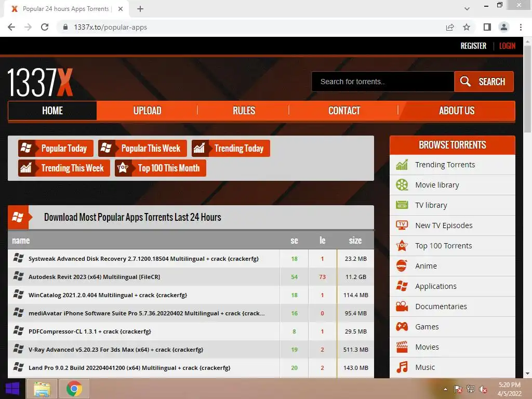Click the TV screen icon beside New TV Episodes

(x=402, y=225)
